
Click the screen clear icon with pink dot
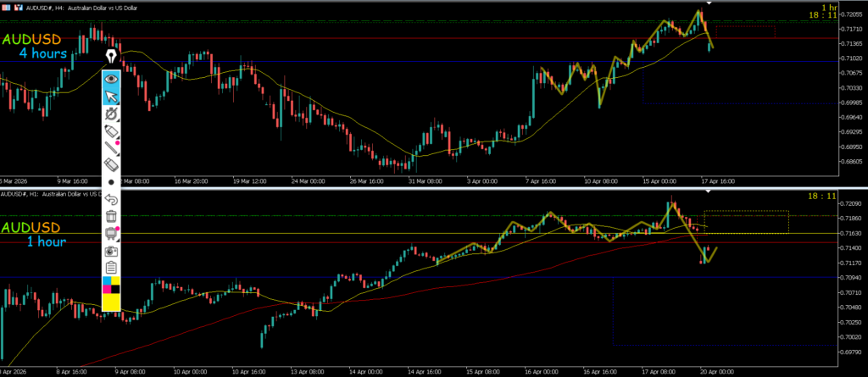[x=110, y=234]
